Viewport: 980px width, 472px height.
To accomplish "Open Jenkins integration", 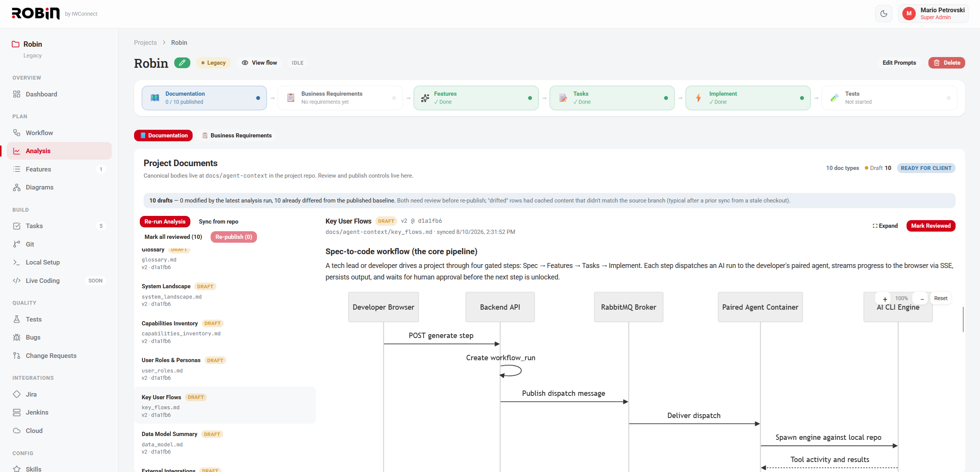I will (x=59, y=412).
